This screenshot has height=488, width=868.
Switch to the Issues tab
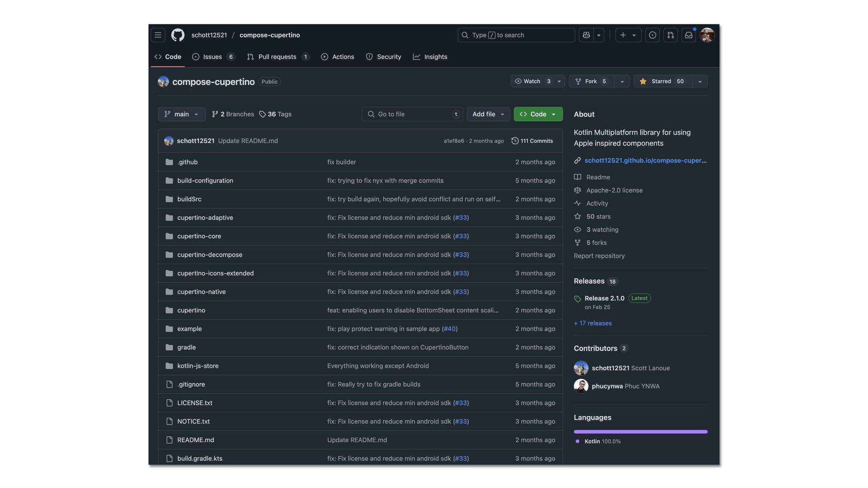212,57
